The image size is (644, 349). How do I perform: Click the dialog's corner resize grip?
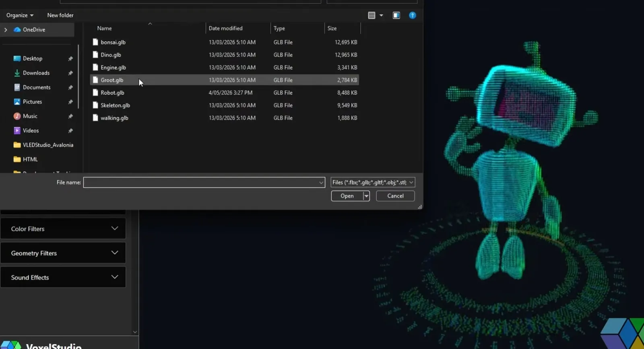point(420,207)
